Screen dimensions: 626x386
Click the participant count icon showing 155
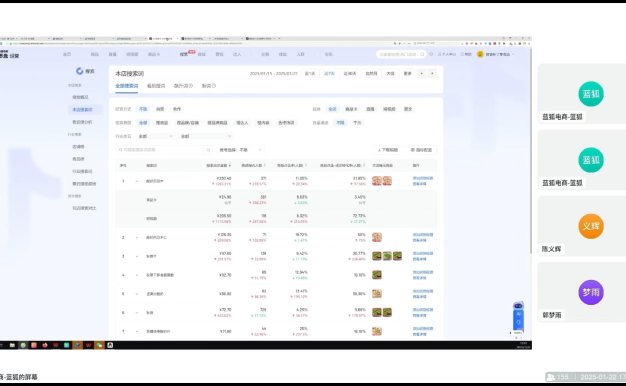click(551, 377)
